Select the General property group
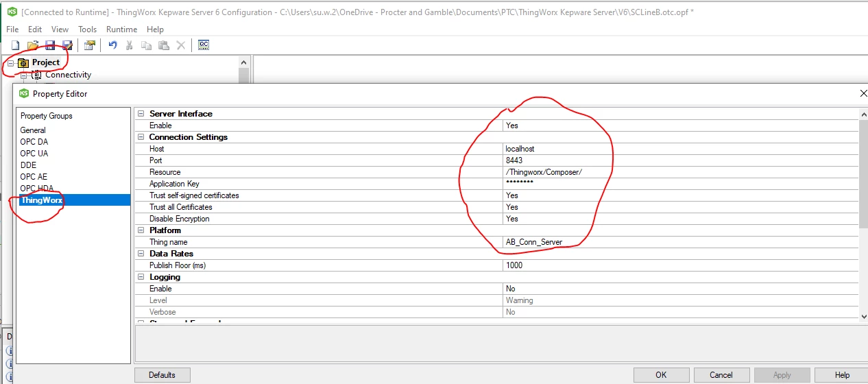868x384 pixels. point(33,130)
